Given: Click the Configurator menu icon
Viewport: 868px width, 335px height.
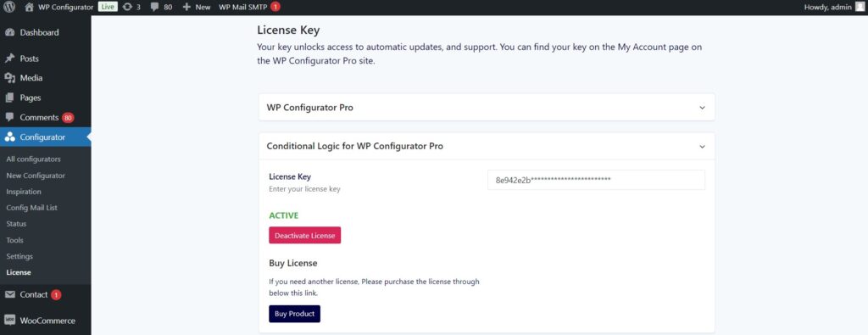Looking at the screenshot, I should [9, 137].
